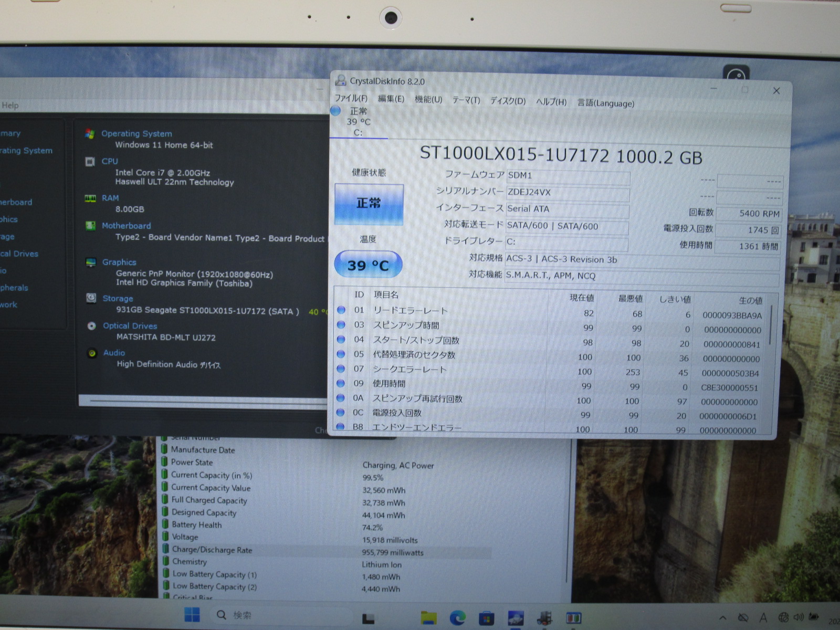
Task: Show hidden system tray icons chevron
Action: [x=723, y=618]
